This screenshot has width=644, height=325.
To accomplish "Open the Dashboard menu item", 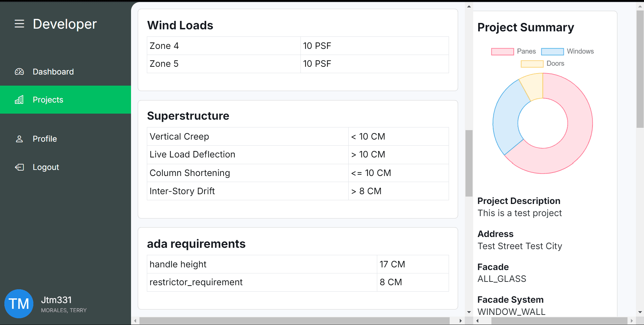I will point(53,71).
